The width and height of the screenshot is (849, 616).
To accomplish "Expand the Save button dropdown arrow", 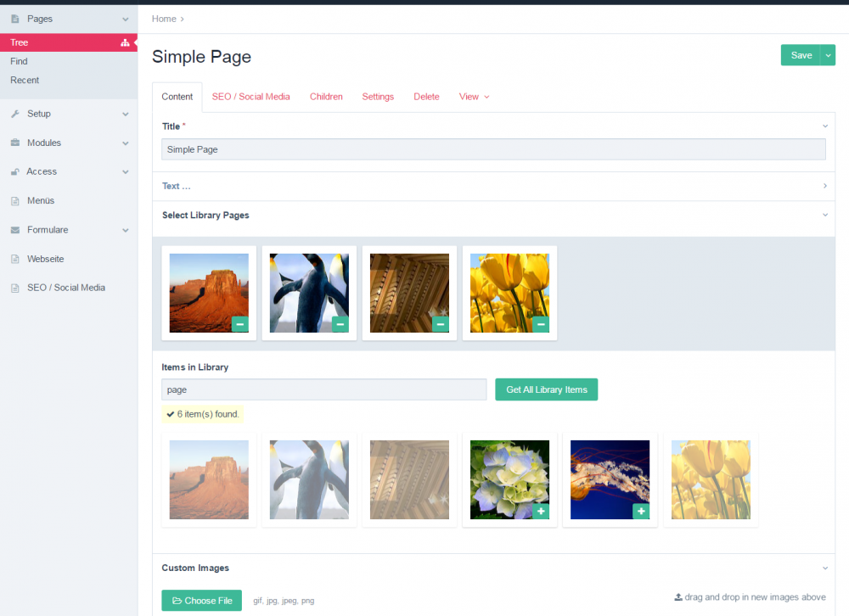I will 829,55.
